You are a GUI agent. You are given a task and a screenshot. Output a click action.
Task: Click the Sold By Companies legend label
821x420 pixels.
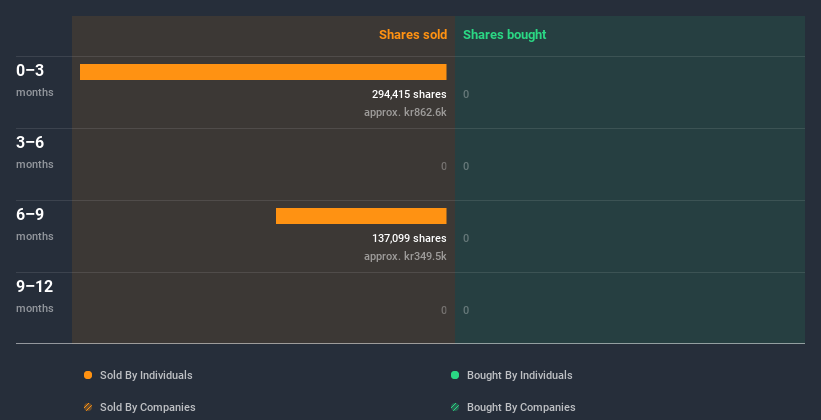[x=148, y=407]
